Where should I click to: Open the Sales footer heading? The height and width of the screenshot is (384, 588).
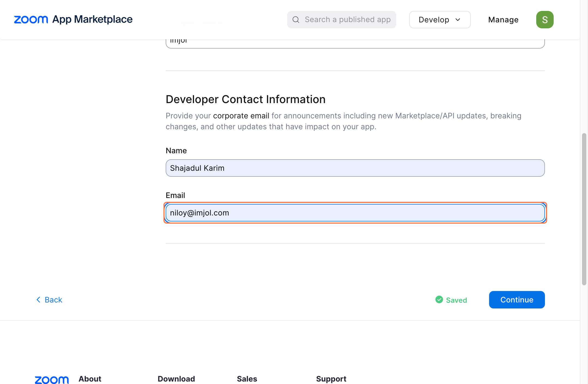click(x=247, y=379)
